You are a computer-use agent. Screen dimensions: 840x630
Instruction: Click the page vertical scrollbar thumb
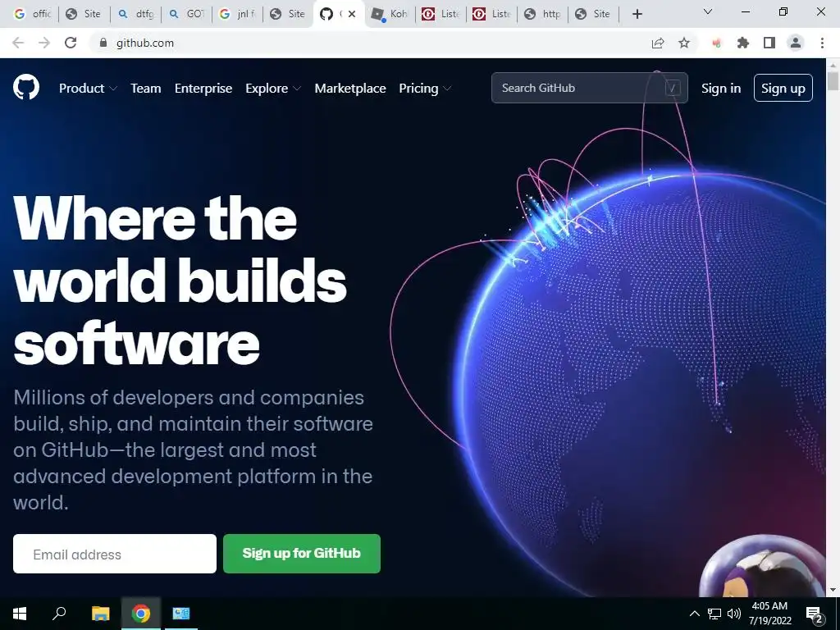tap(833, 80)
